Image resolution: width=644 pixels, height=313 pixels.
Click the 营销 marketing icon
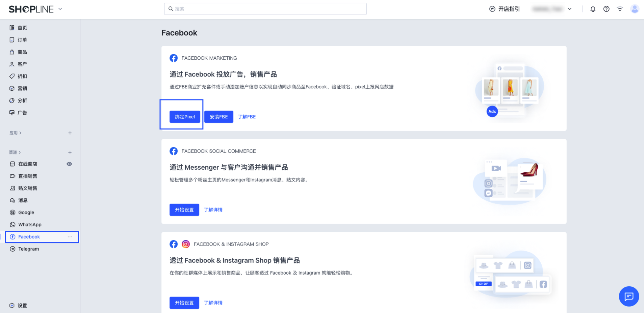[x=12, y=88]
